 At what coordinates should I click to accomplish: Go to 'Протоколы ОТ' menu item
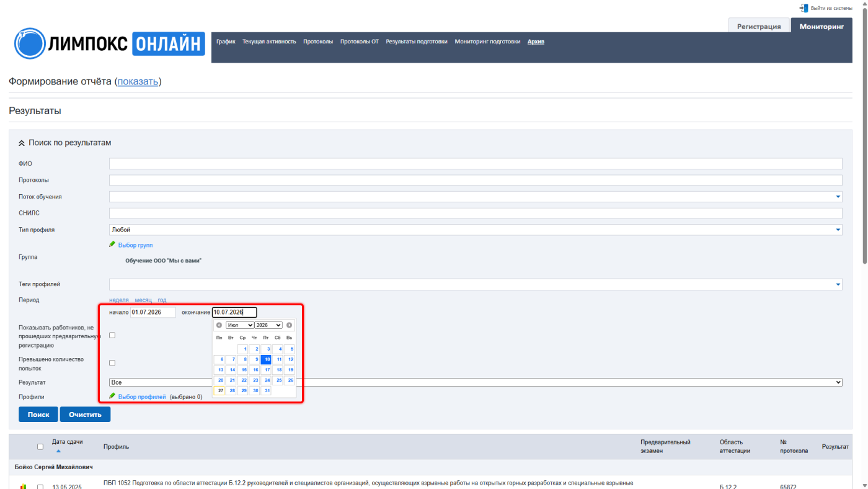click(x=360, y=42)
